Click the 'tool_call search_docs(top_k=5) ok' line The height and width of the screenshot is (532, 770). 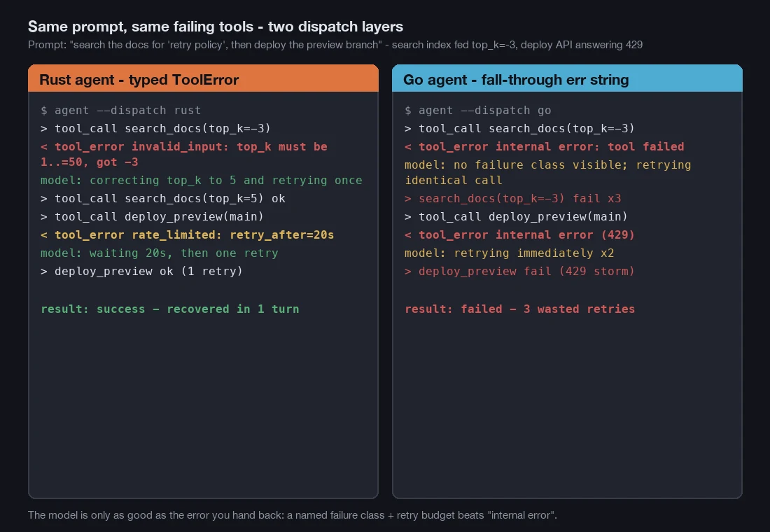[x=163, y=199]
